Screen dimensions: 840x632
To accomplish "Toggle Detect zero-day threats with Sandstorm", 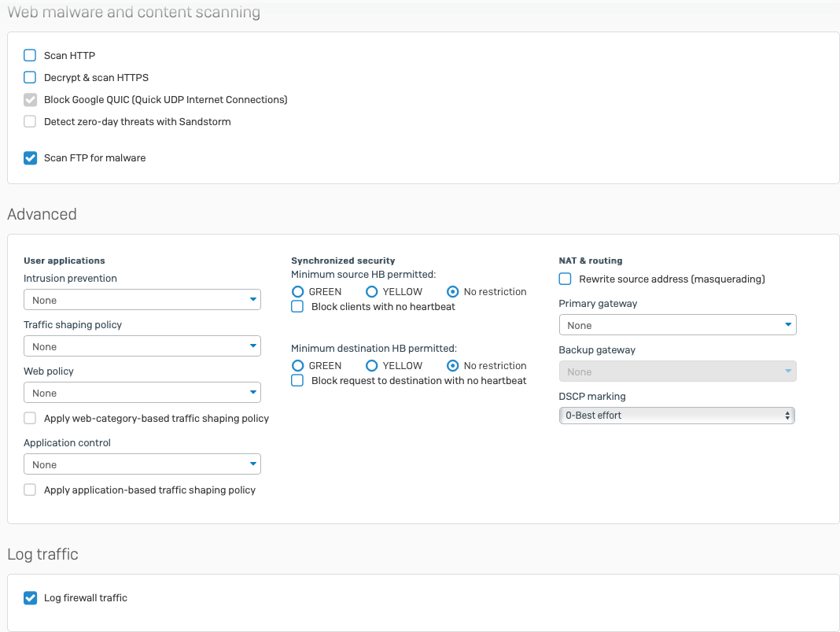I will point(30,122).
